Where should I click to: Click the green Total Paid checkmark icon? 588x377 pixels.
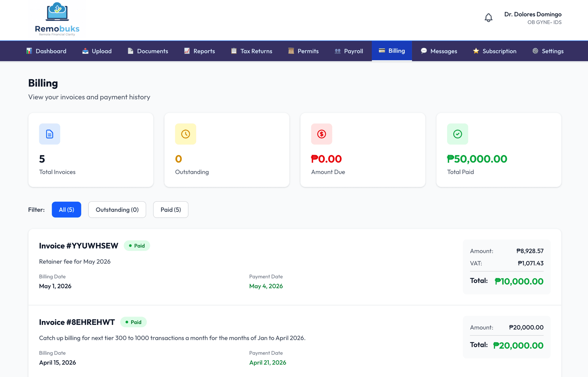pyautogui.click(x=458, y=134)
